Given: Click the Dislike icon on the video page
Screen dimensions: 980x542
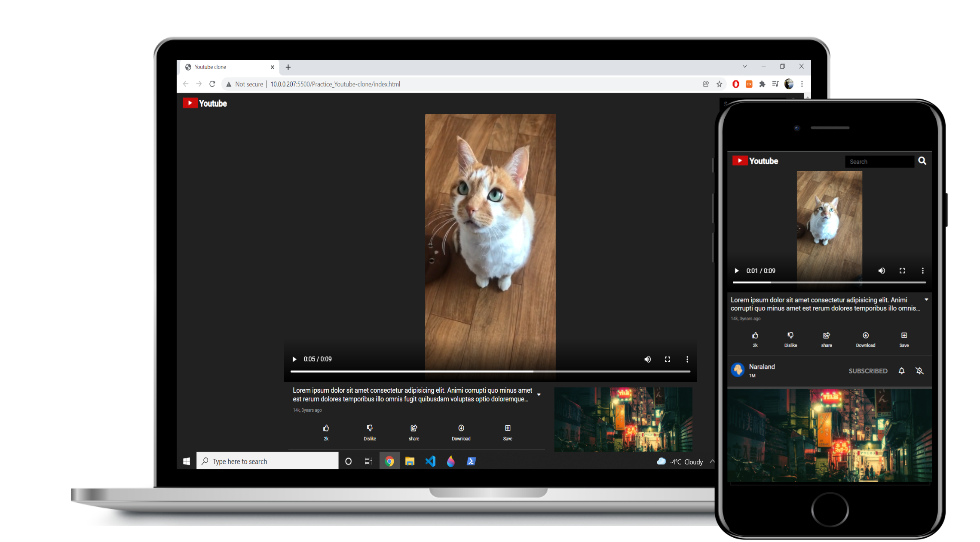Looking at the screenshot, I should click(369, 428).
